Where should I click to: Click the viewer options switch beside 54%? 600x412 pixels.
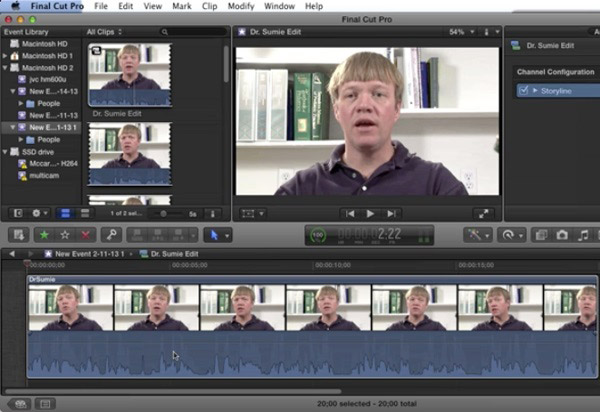point(486,32)
